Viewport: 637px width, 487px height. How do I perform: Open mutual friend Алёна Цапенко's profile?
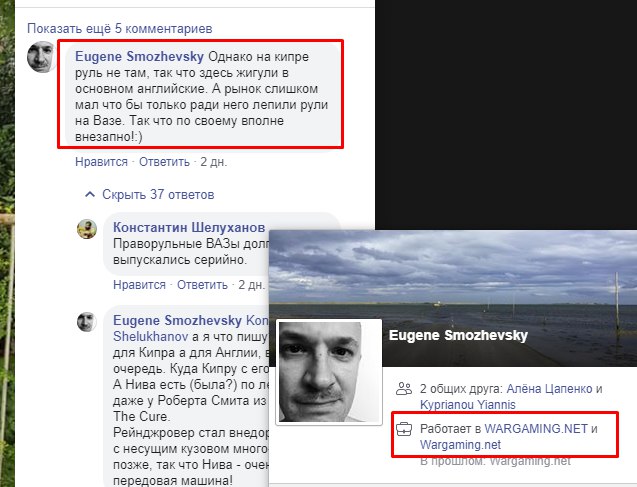549,389
